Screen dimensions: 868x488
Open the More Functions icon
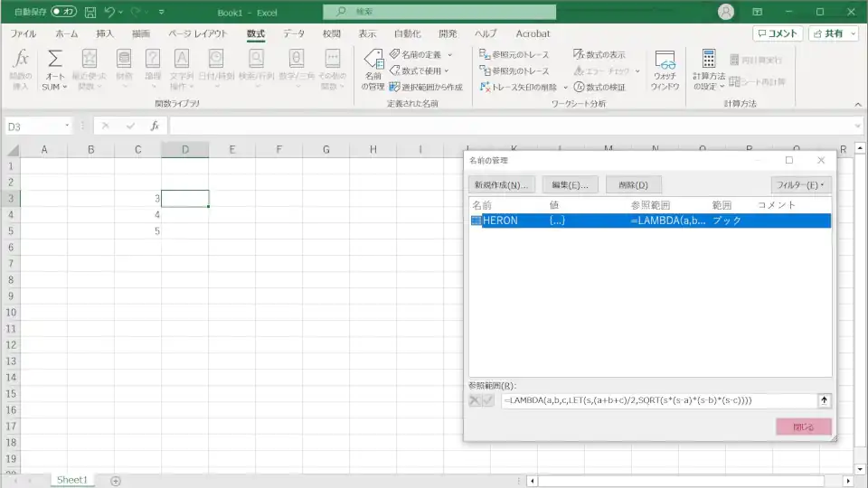[332, 59]
